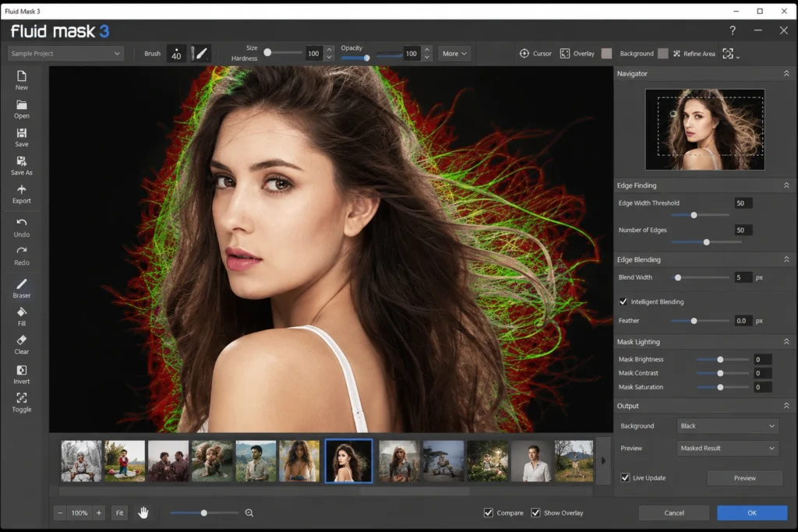Click the Mask Contrast value field
The width and height of the screenshot is (798, 532).
762,373
